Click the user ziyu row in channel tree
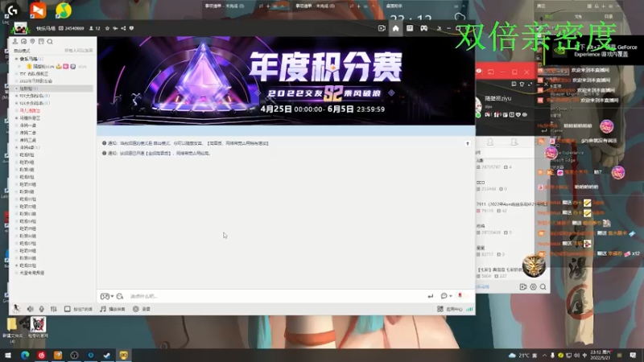Image resolution: width=644 pixels, height=362 pixels. point(55,67)
